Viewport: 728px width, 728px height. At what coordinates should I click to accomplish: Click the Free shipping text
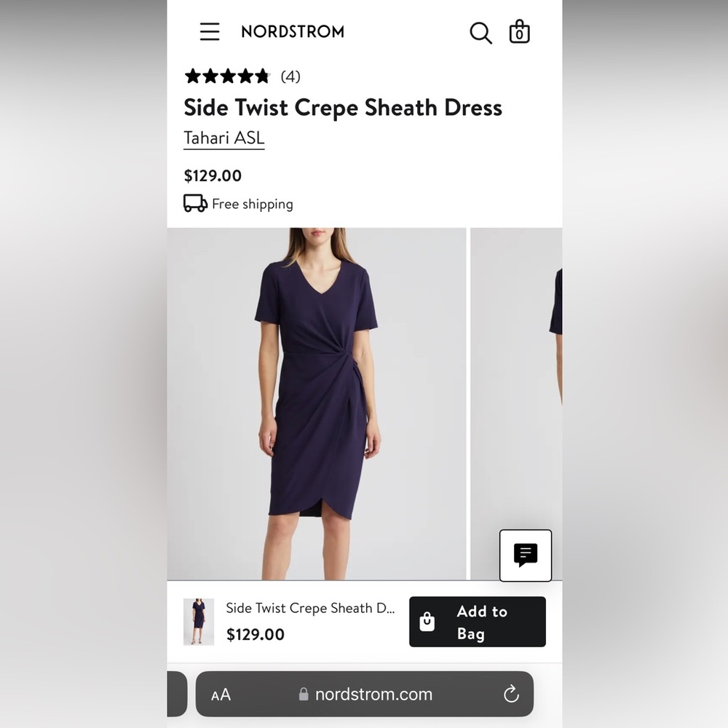coord(252,205)
